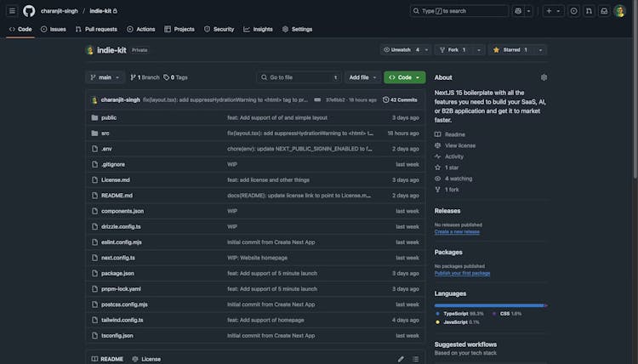The image size is (638, 364).
Task: Switch to the Issues tab
Action: 54,29
